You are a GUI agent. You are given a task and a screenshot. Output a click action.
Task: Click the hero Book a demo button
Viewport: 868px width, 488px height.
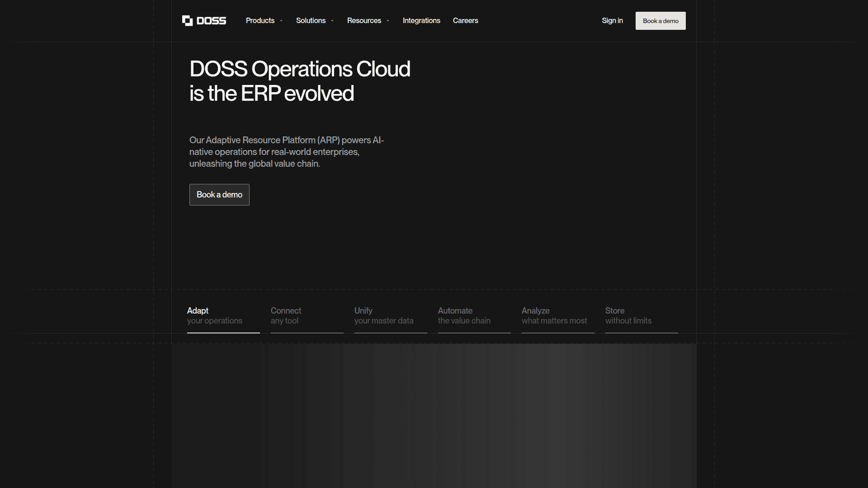click(219, 195)
